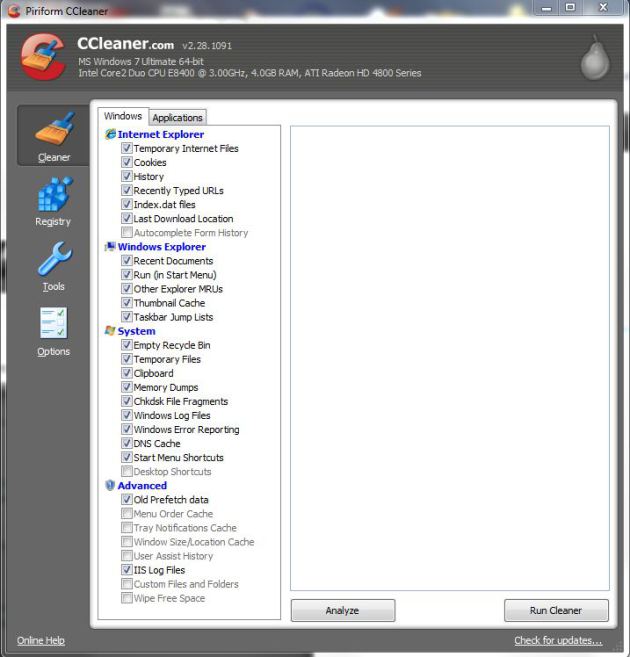Disable the Empty Recycle Bin checkbox
This screenshot has width=630, height=657.
point(127,345)
